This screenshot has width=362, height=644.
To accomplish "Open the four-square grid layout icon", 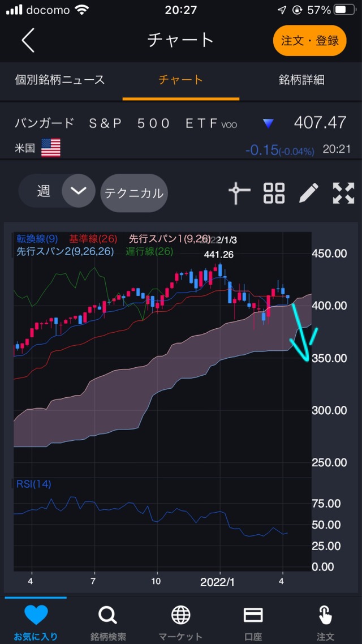I will (x=274, y=193).
